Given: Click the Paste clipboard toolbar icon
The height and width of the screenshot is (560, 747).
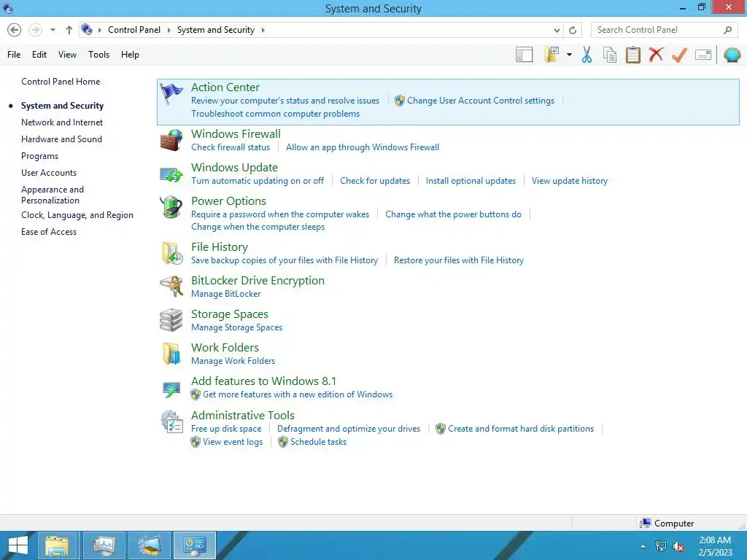Looking at the screenshot, I should [x=632, y=55].
